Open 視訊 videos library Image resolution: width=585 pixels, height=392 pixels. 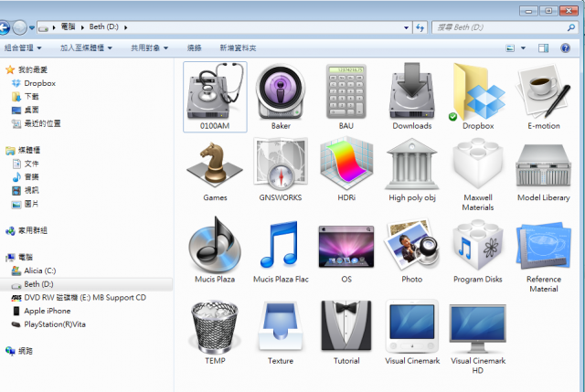click(26, 190)
